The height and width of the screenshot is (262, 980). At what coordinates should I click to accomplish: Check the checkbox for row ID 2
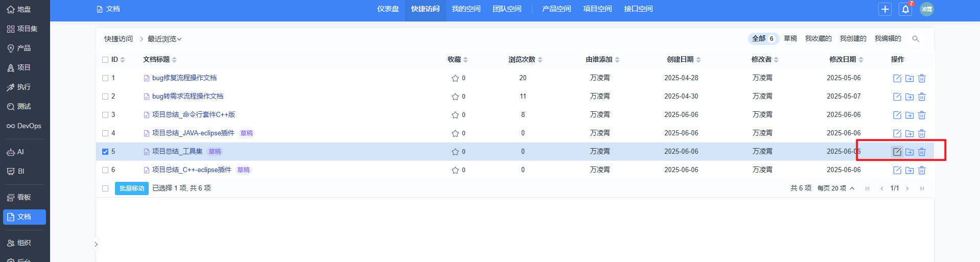click(105, 97)
